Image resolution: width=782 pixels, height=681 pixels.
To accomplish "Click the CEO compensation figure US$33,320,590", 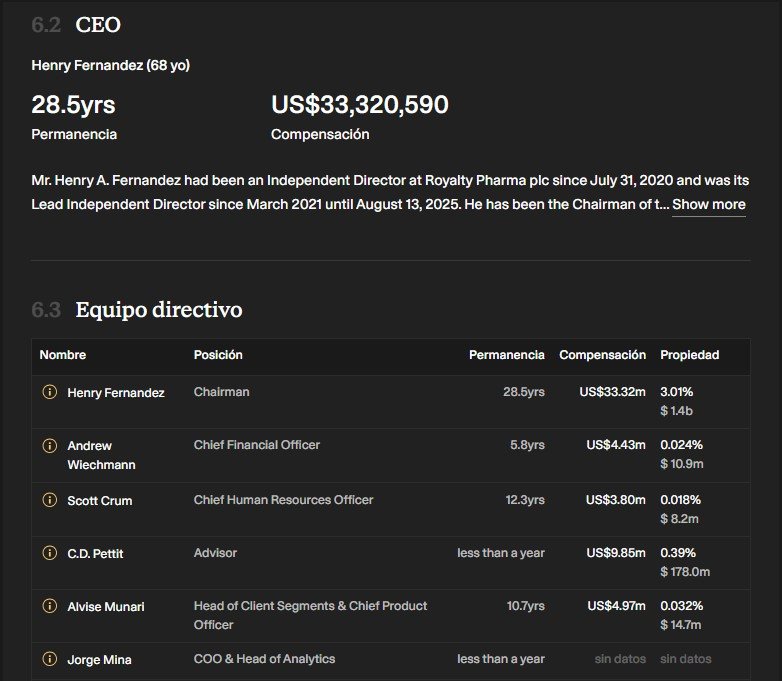I will [360, 105].
